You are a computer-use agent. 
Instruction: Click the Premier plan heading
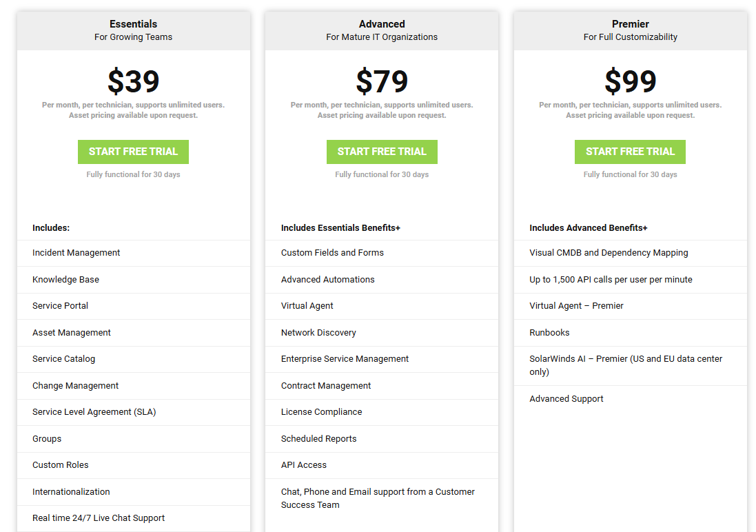point(630,24)
